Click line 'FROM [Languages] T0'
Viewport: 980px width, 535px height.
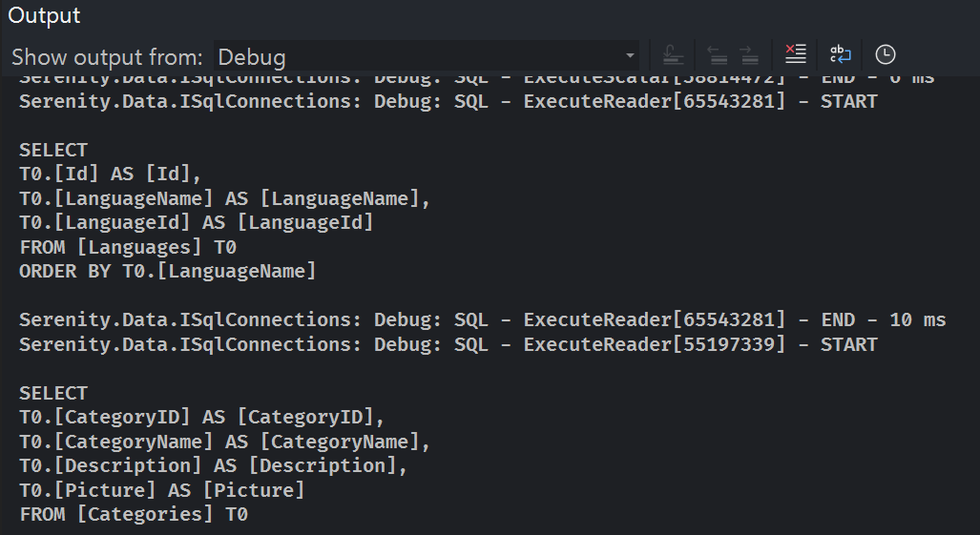pyautogui.click(x=128, y=247)
